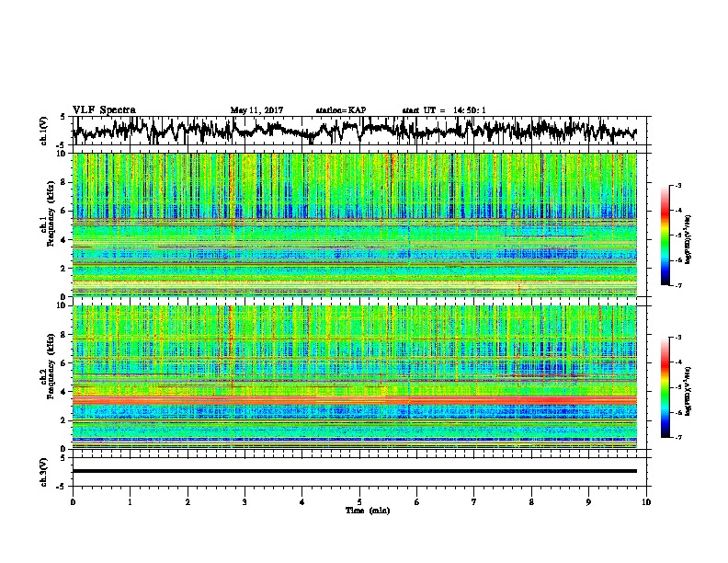Click the ch.1 voltage waveform trace
This screenshot has height=563, width=728.
[x=354, y=130]
